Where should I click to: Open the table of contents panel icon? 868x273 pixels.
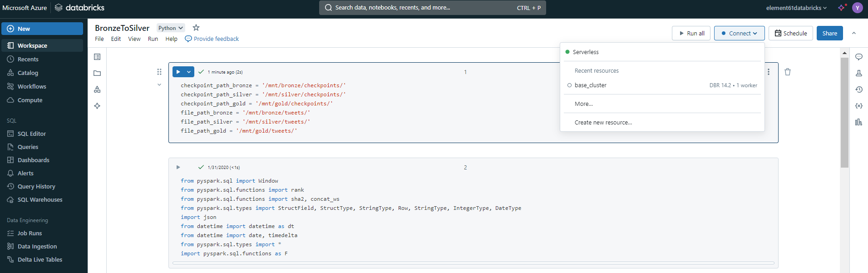coord(97,57)
